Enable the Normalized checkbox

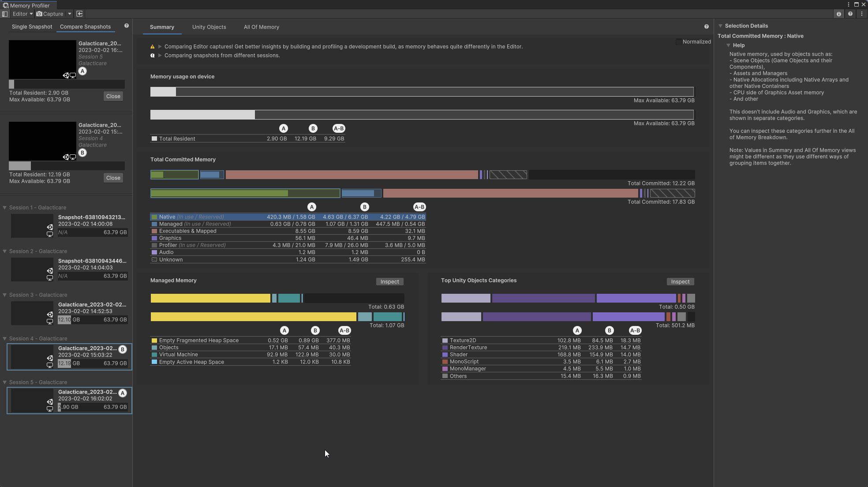679,42
